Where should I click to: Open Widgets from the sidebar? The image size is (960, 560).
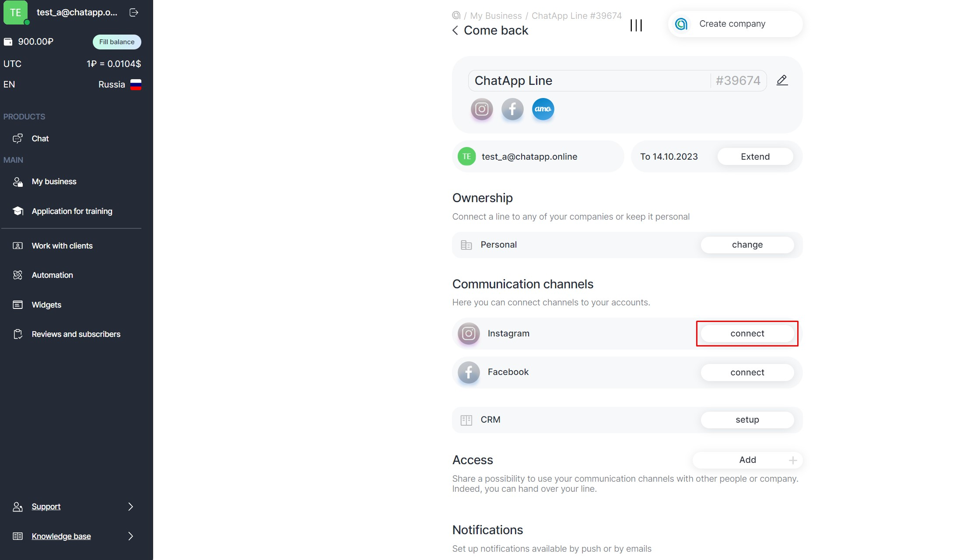click(x=46, y=305)
